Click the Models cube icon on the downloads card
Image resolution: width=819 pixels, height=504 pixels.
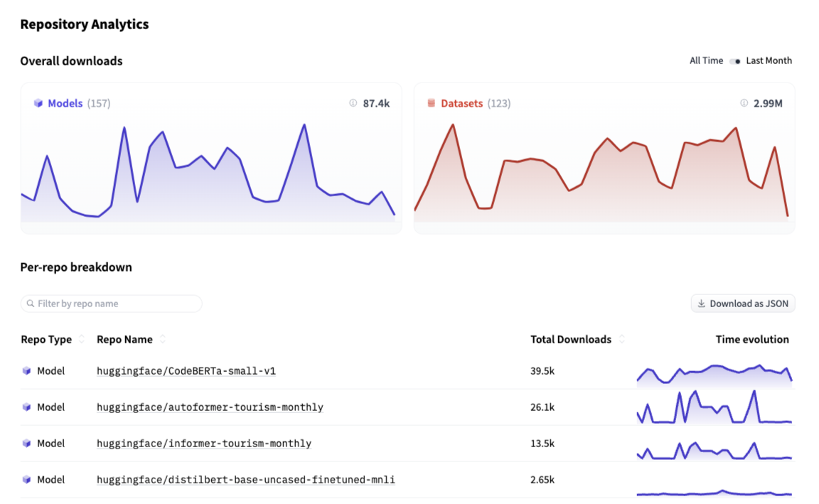pyautogui.click(x=38, y=103)
